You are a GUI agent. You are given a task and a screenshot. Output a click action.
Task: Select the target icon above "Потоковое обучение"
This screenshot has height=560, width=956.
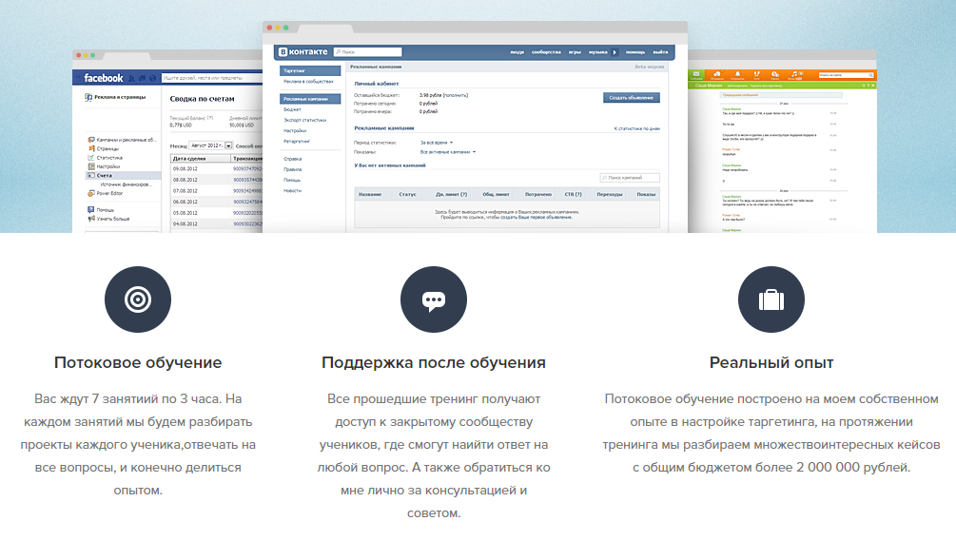[x=137, y=299]
